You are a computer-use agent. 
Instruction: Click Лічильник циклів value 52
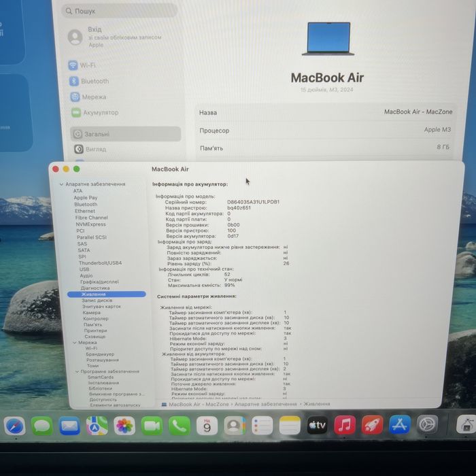click(227, 275)
